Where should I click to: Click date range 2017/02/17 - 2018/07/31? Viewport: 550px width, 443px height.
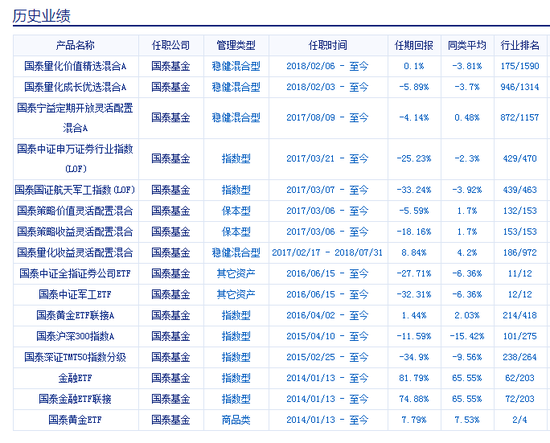tap(327, 253)
